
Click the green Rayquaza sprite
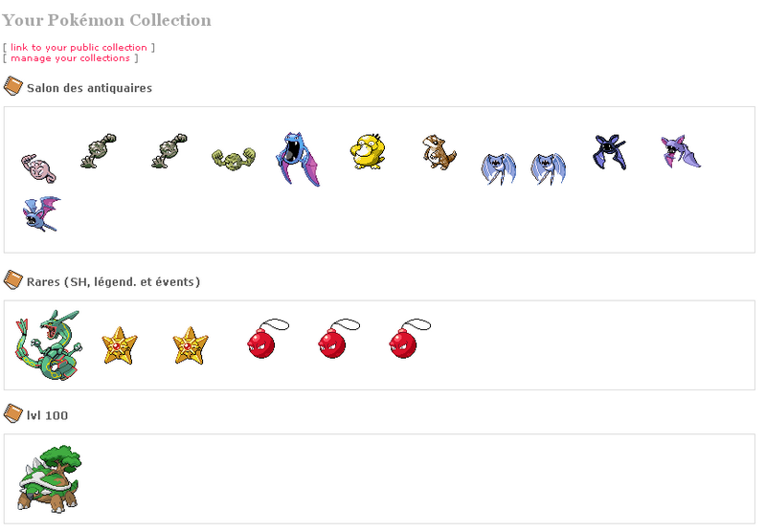point(46,346)
